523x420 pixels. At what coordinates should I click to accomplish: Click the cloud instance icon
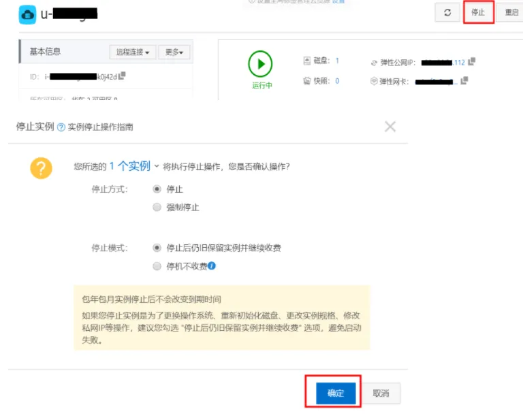[27, 15]
